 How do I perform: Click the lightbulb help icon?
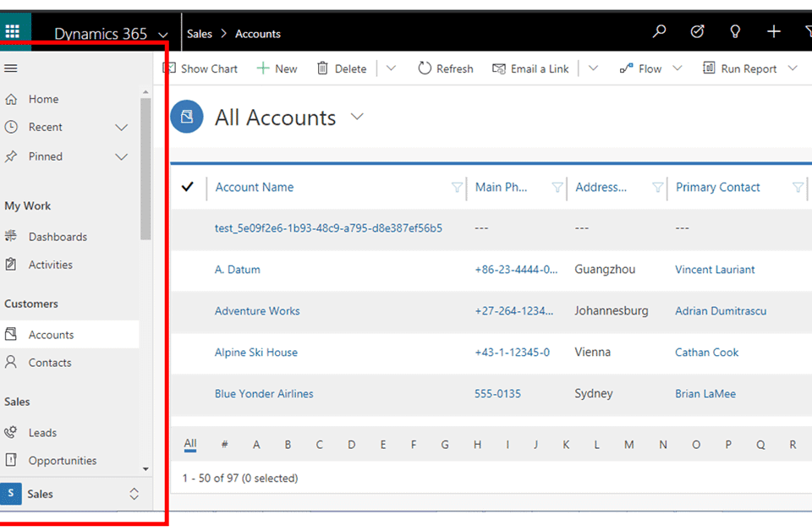click(735, 32)
